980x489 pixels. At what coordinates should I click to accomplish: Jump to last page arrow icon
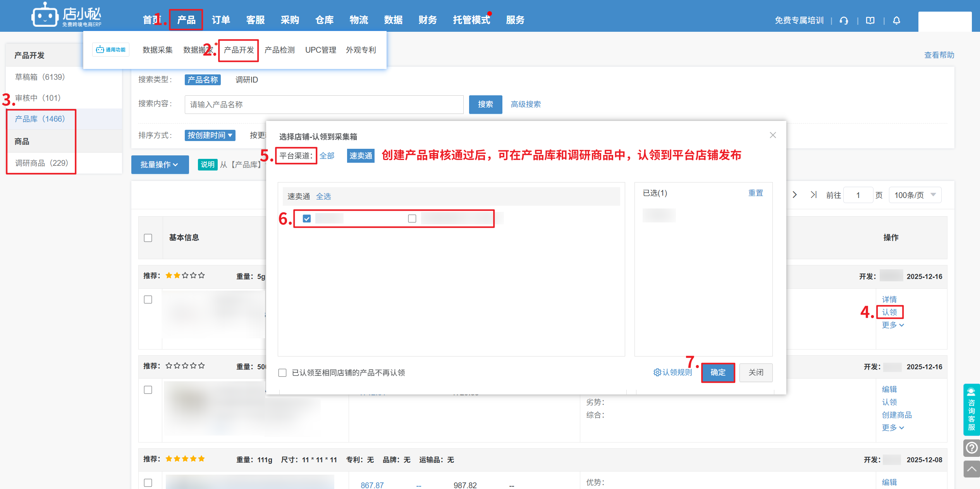point(813,195)
